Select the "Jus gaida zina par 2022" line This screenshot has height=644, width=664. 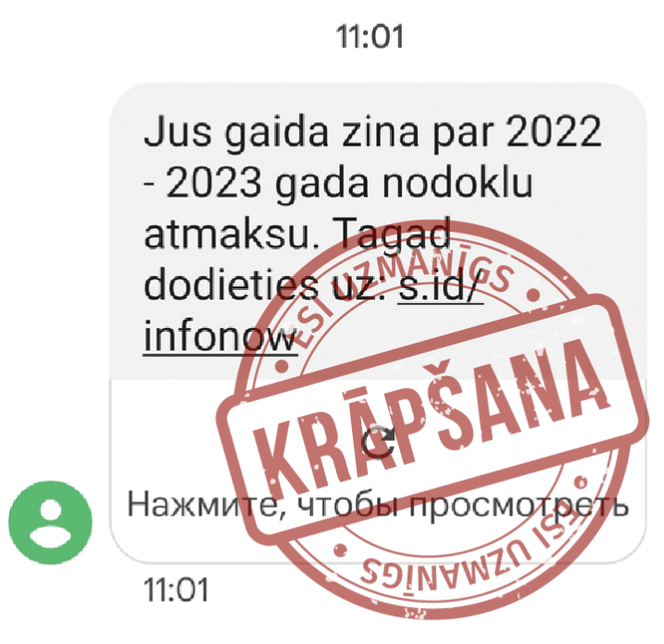point(372,132)
